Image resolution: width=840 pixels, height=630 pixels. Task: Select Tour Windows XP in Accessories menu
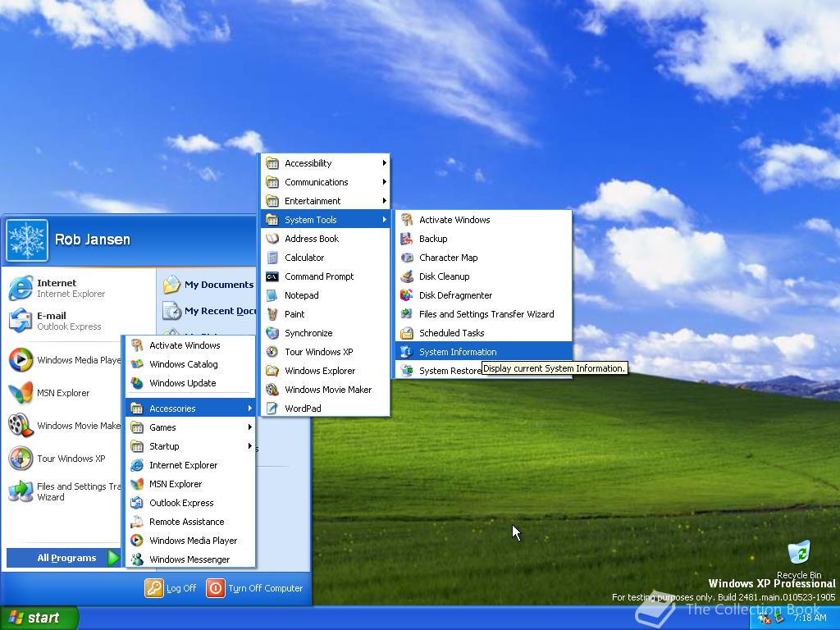pyautogui.click(x=325, y=352)
